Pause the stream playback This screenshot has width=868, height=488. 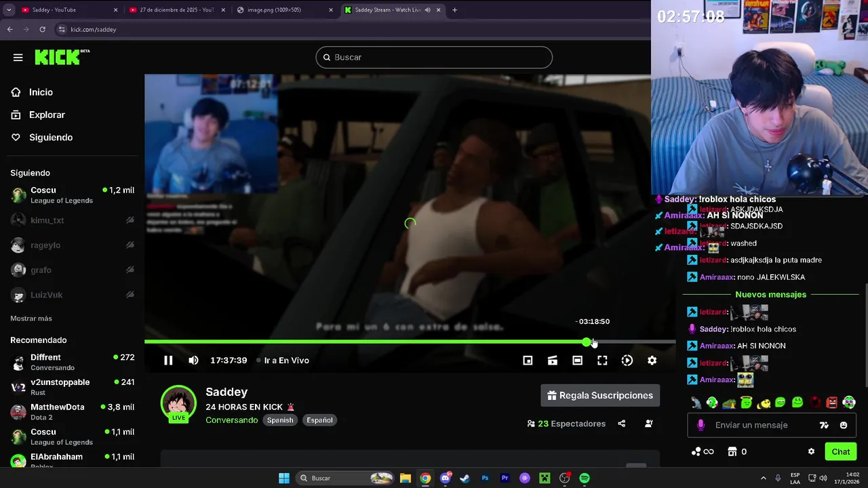point(168,361)
